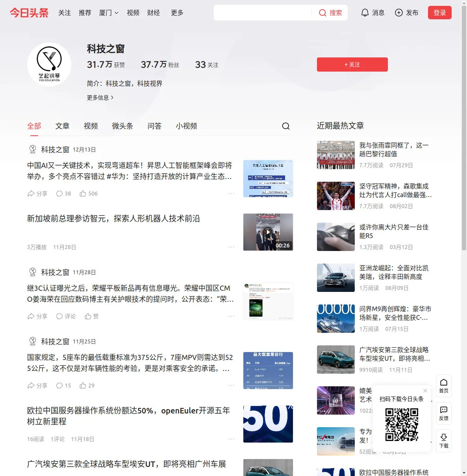467x476 pixels.
Task: Open hot article 我与张雨霏同框了
Action: point(394,149)
